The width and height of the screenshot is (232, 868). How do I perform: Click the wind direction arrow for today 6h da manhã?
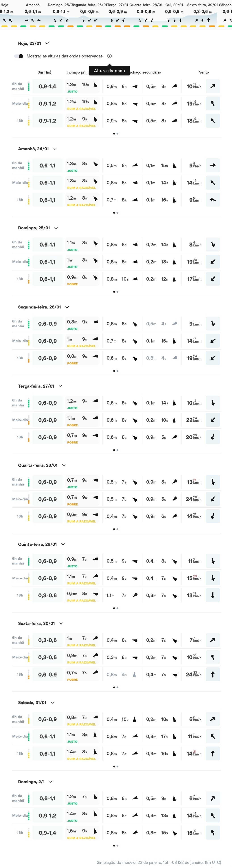213,87
